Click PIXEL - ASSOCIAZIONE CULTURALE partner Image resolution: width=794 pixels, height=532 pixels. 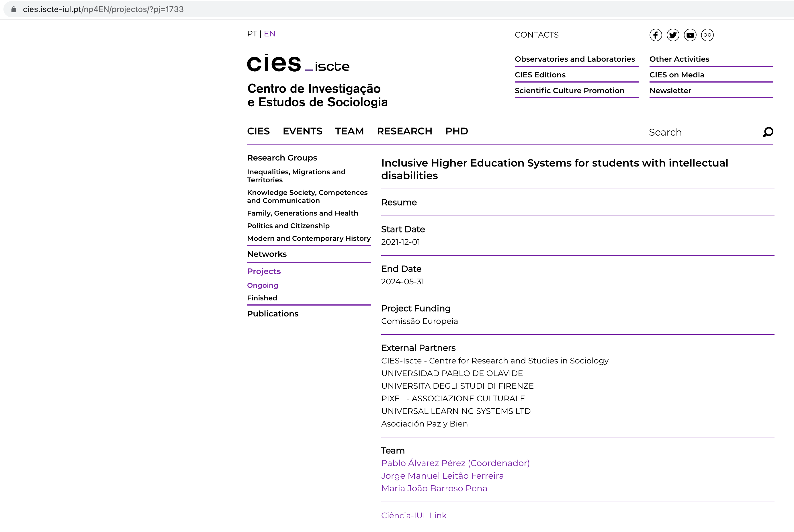[453, 398]
